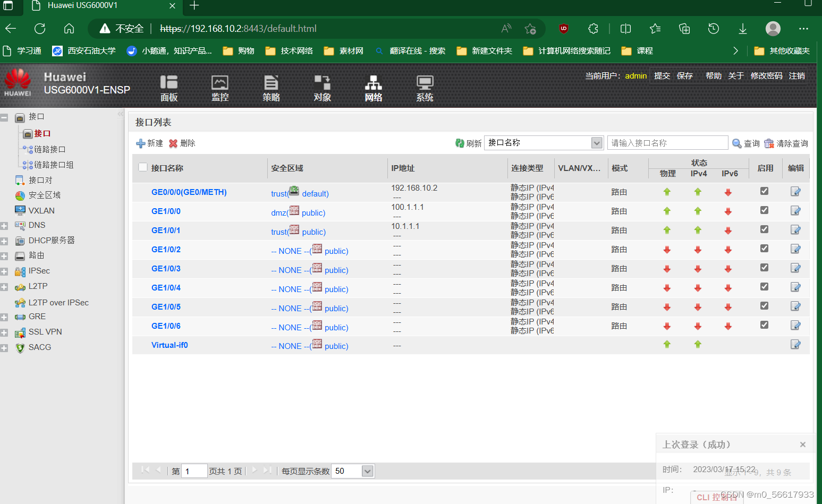Select 链路接口 in the sidebar tree
Image resolution: width=822 pixels, height=504 pixels.
pos(50,149)
